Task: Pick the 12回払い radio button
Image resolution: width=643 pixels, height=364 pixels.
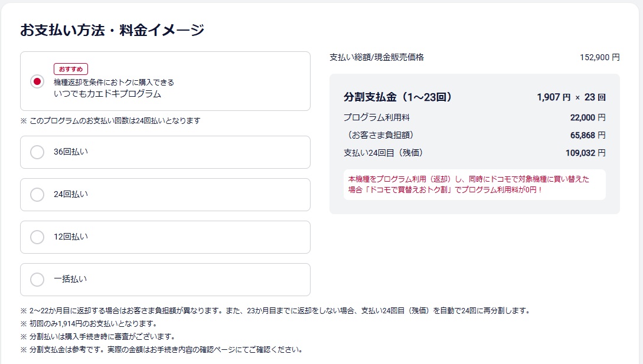Action: point(37,237)
